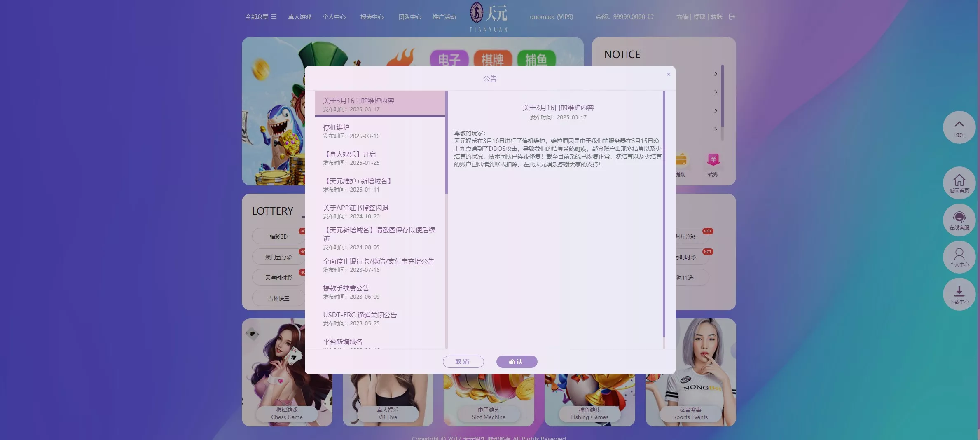The width and height of the screenshot is (980, 440).
Task: Confirm the announcement dialog
Action: (517, 361)
